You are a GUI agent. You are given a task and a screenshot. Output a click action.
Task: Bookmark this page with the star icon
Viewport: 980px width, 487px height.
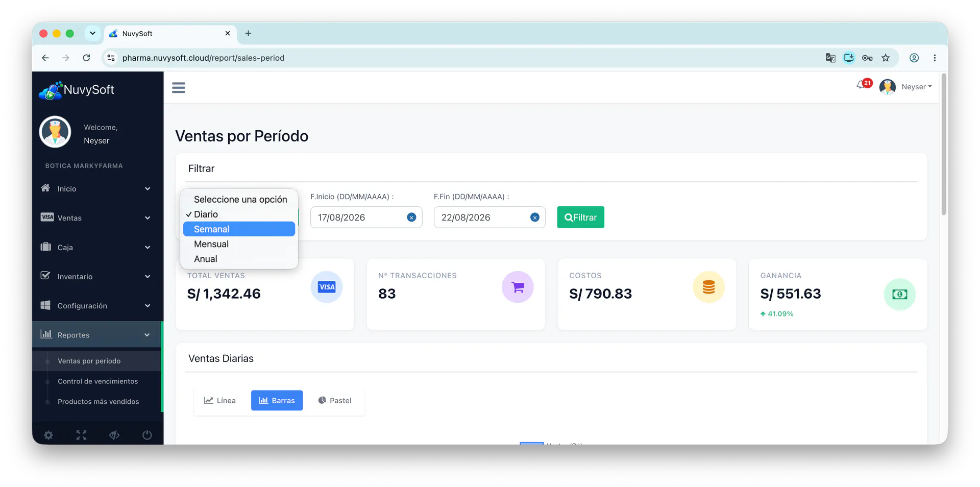point(886,58)
